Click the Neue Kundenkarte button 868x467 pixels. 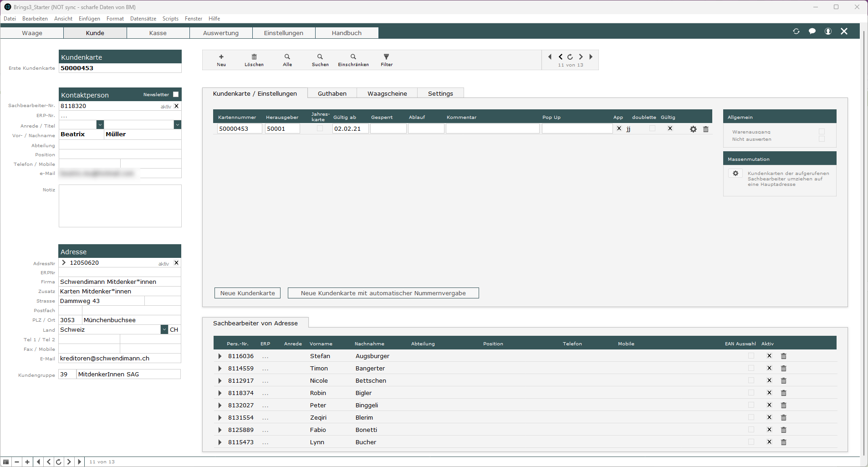tap(247, 293)
